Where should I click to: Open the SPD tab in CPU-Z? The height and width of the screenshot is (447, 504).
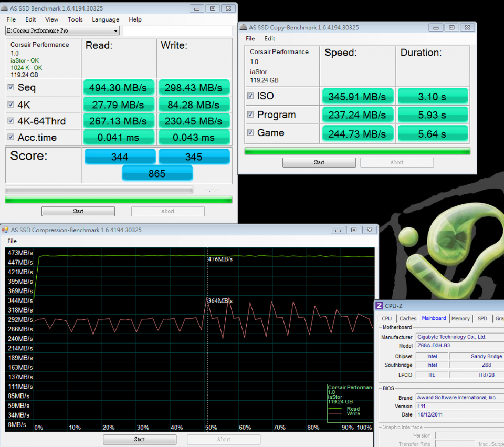click(482, 318)
